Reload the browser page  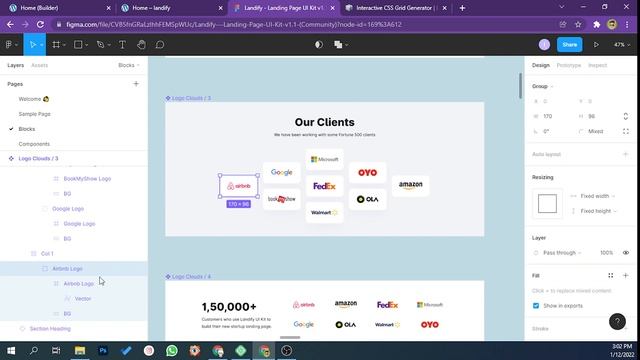point(40,24)
